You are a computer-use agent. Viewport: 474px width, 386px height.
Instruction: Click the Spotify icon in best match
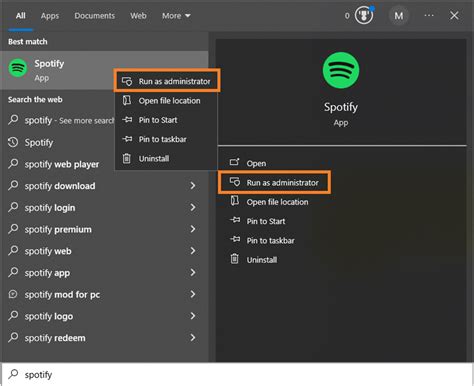click(18, 68)
